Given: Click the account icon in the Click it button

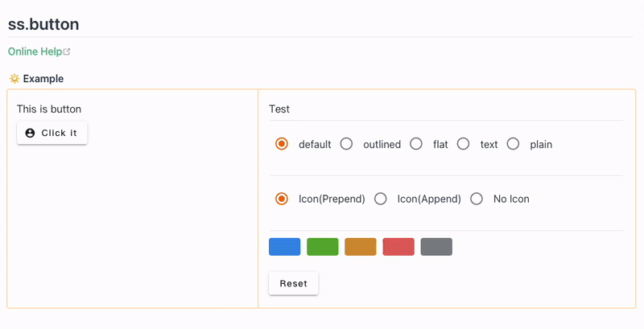Looking at the screenshot, I should tap(31, 133).
